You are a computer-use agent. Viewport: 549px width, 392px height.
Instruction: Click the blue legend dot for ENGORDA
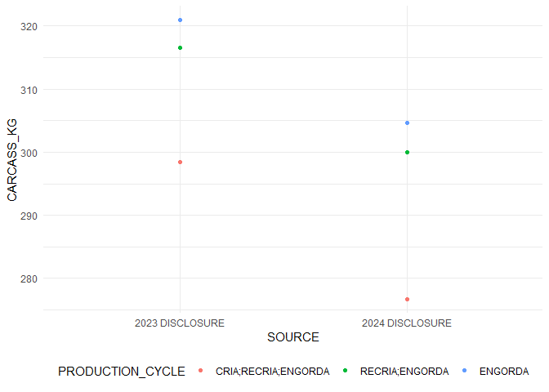tap(465, 372)
